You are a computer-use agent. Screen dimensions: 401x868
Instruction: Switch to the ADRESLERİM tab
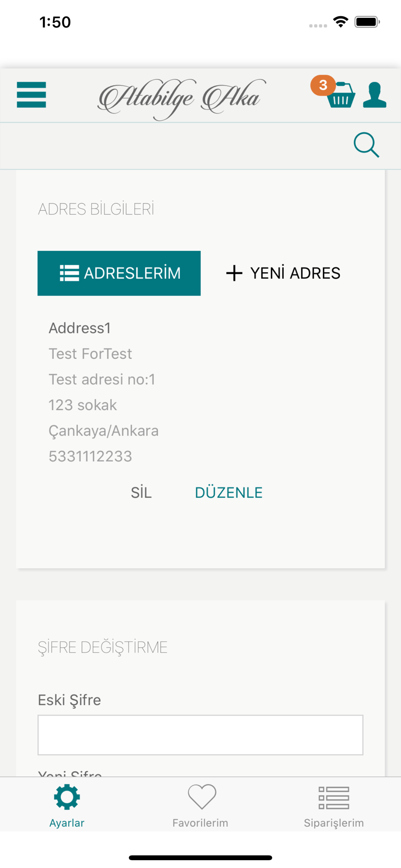pos(119,273)
